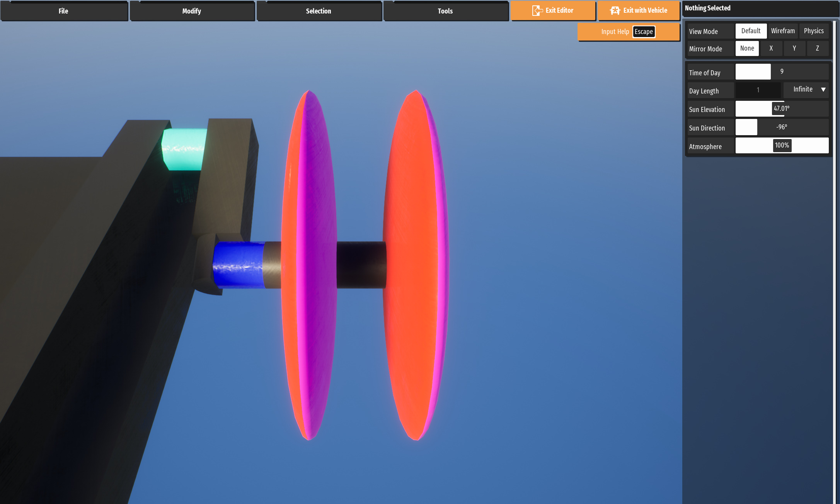
Task: Enable mirror mode on Z axis
Action: (x=818, y=48)
